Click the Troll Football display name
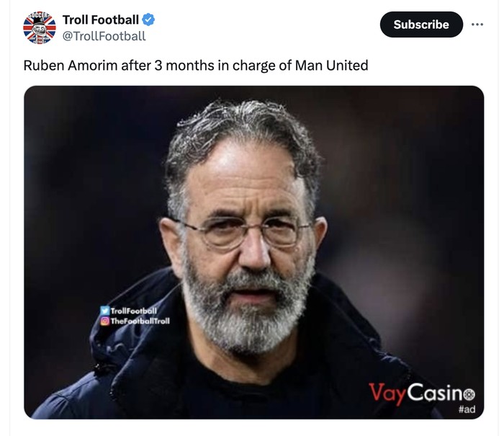504x436 pixels. point(100,19)
